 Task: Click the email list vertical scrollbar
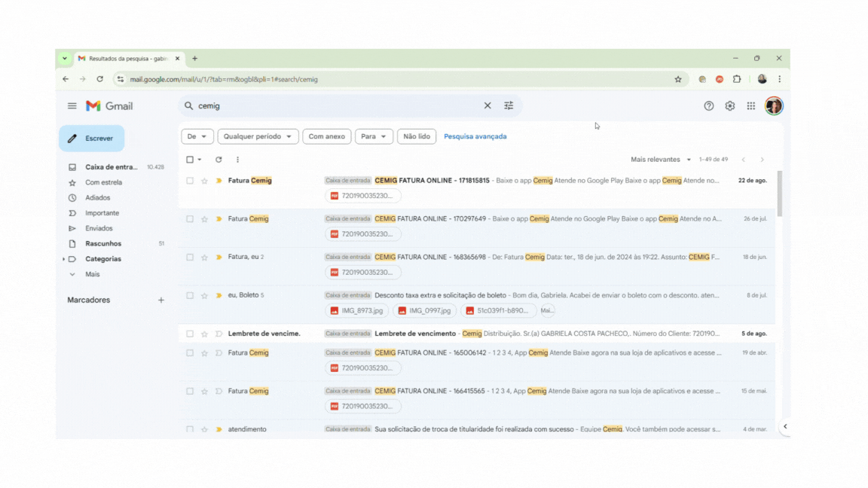tap(779, 194)
